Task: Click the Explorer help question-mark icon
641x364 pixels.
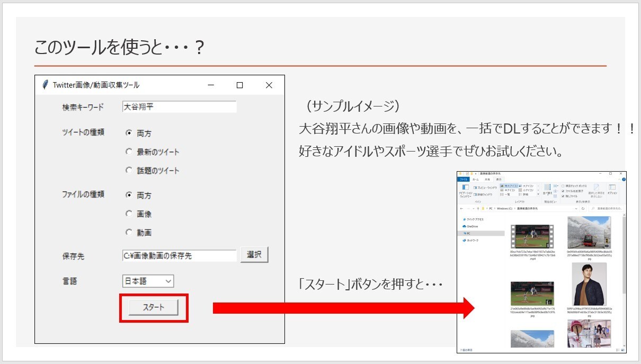Action: click(624, 180)
